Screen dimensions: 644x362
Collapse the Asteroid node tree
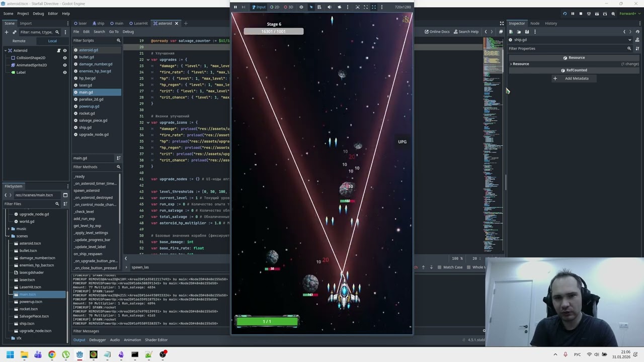tap(5, 50)
